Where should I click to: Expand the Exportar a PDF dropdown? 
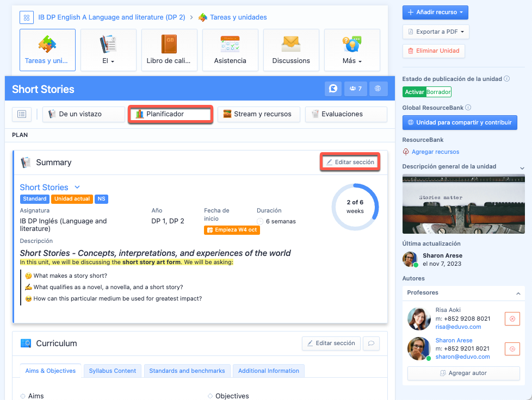436,32
